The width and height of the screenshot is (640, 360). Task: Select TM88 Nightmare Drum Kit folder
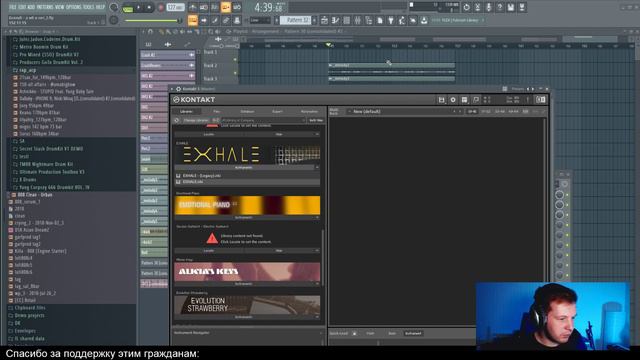point(46,164)
